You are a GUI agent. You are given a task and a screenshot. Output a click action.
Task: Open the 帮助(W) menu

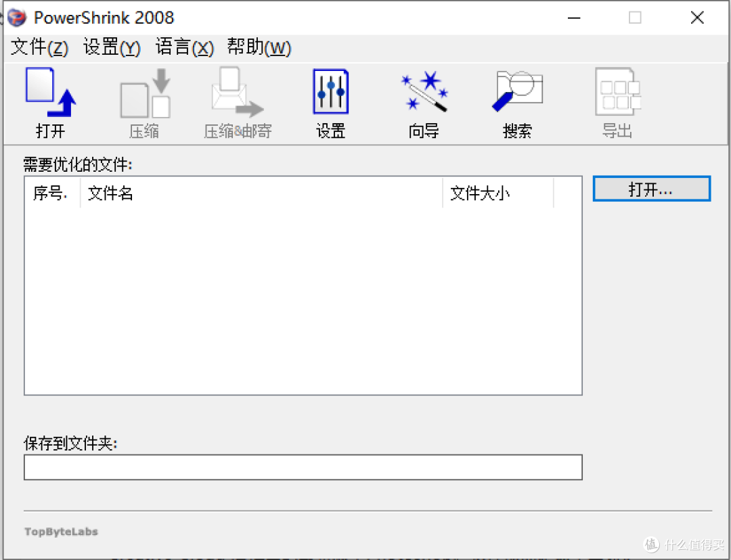pos(259,47)
